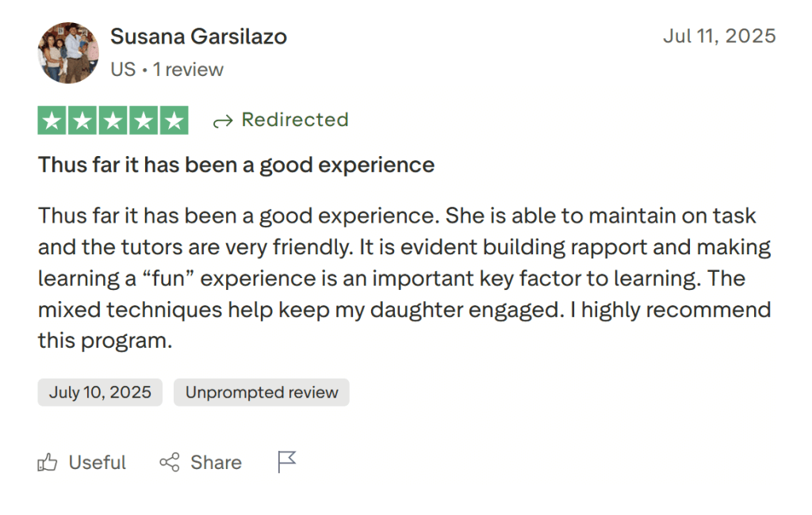The image size is (812, 515).
Task: Click the second green rating star
Action: tap(83, 120)
